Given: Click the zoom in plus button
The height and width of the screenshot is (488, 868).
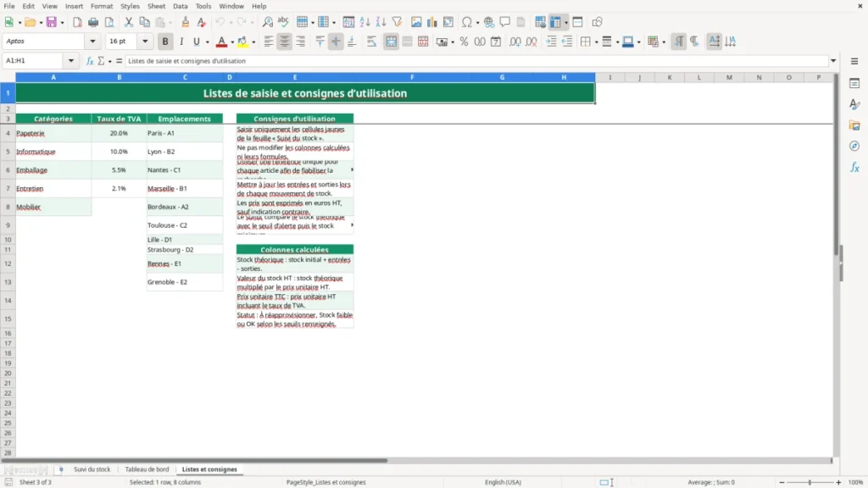Looking at the screenshot, I should (x=838, y=482).
